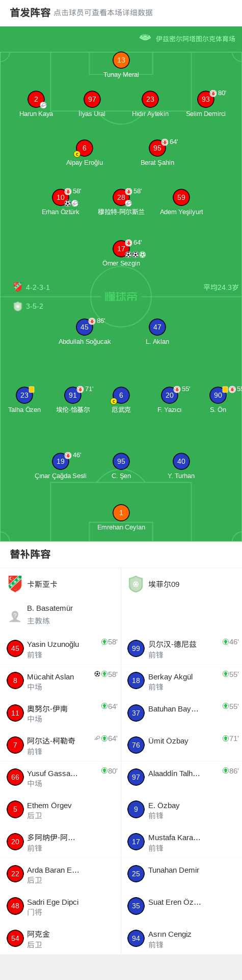Select player 17 Ömer Sezgin's circle
The height and width of the screenshot is (980, 242).
pyautogui.click(x=121, y=249)
